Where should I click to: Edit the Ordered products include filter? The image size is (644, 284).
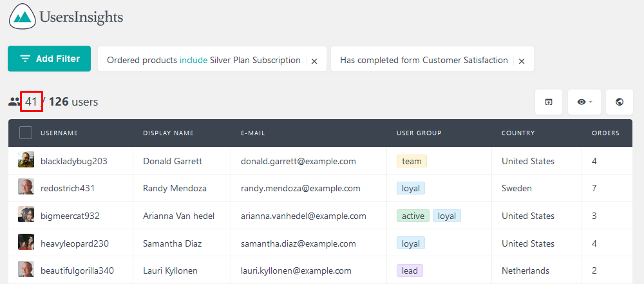[204, 60]
